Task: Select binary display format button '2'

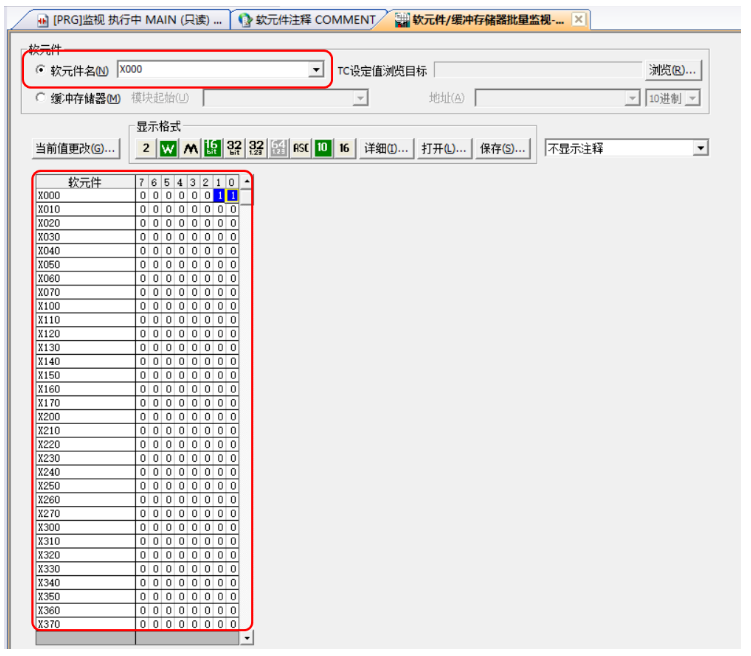Action: click(x=146, y=148)
